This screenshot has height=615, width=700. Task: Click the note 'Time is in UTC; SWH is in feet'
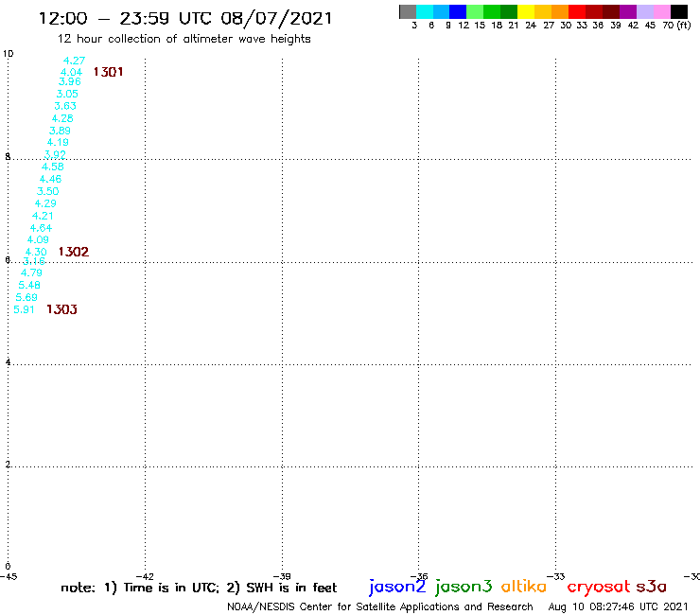coord(199,588)
